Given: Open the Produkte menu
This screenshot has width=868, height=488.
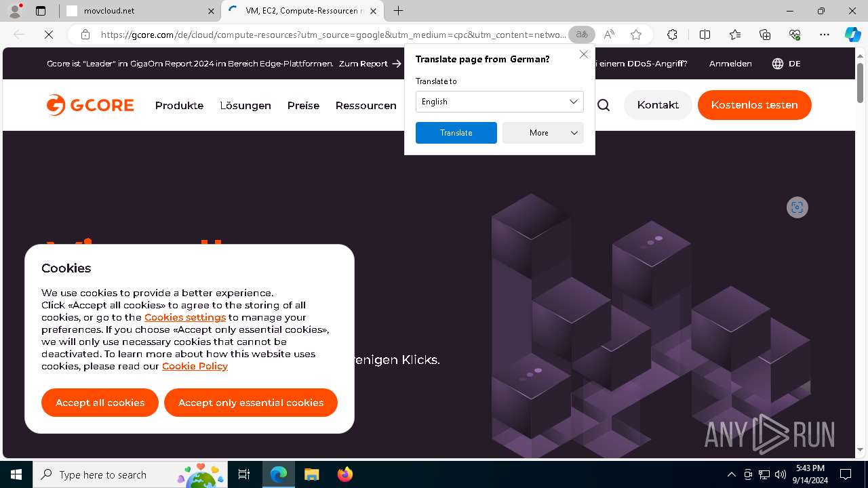Looking at the screenshot, I should (179, 105).
